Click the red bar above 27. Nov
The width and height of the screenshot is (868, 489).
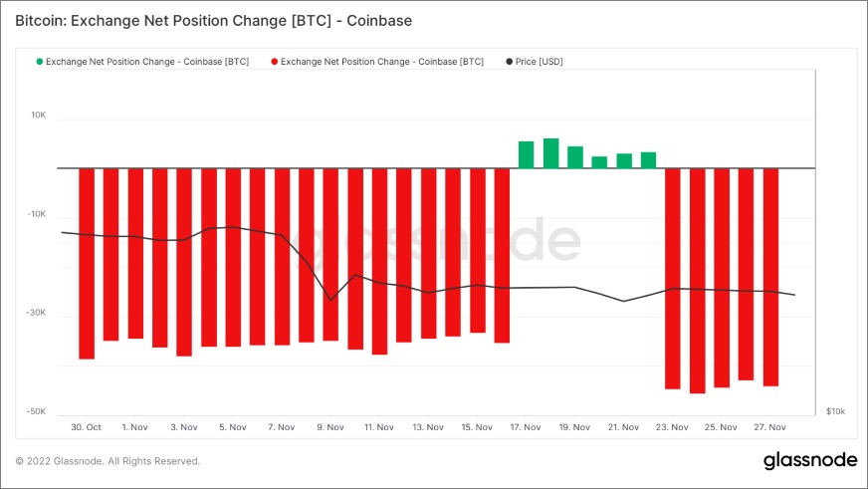770,277
